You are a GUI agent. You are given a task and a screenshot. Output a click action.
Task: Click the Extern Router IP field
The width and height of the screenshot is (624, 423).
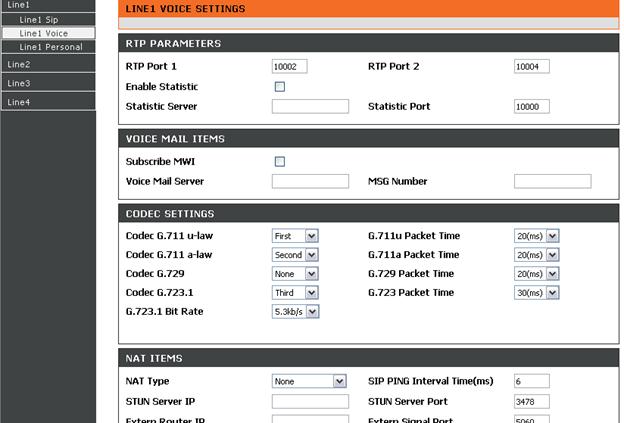[x=310, y=419]
